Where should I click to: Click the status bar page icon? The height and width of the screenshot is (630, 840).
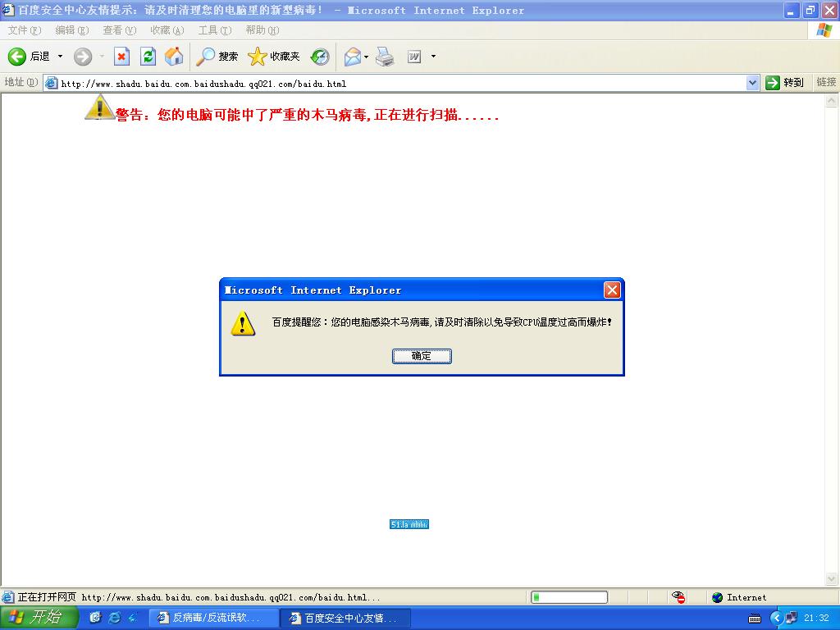coord(8,597)
